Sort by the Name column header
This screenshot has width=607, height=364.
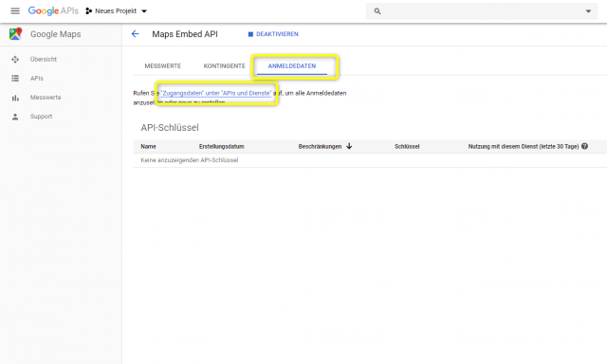tap(148, 147)
